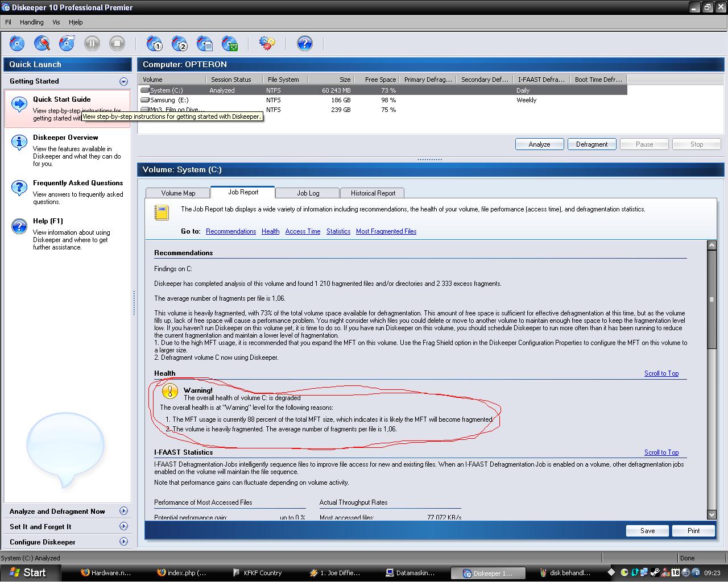Click the Save button

(647, 530)
